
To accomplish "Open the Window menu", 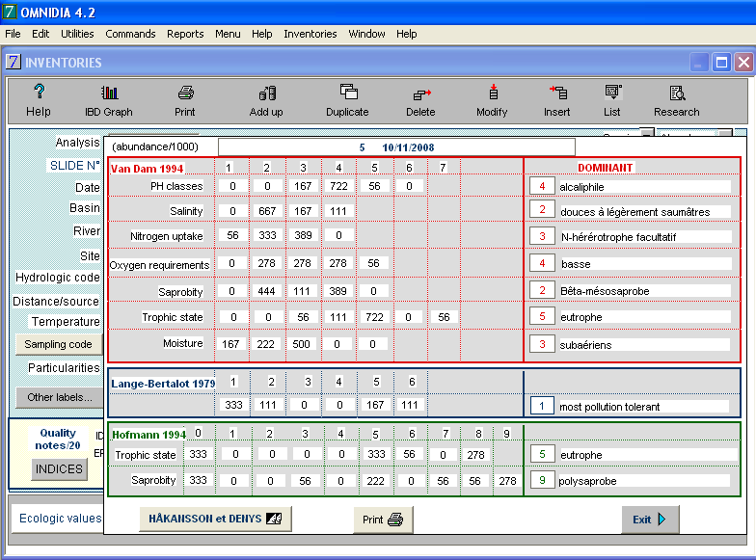I will [366, 34].
